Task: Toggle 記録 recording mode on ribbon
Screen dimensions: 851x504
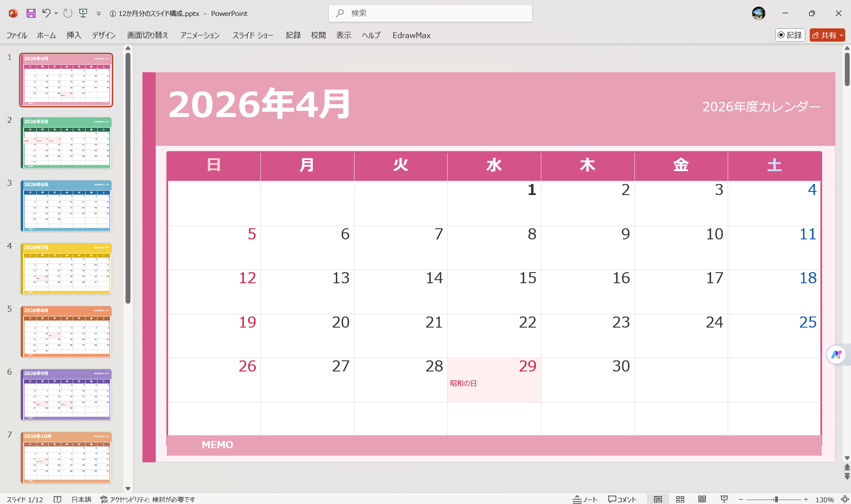Action: pyautogui.click(x=790, y=35)
